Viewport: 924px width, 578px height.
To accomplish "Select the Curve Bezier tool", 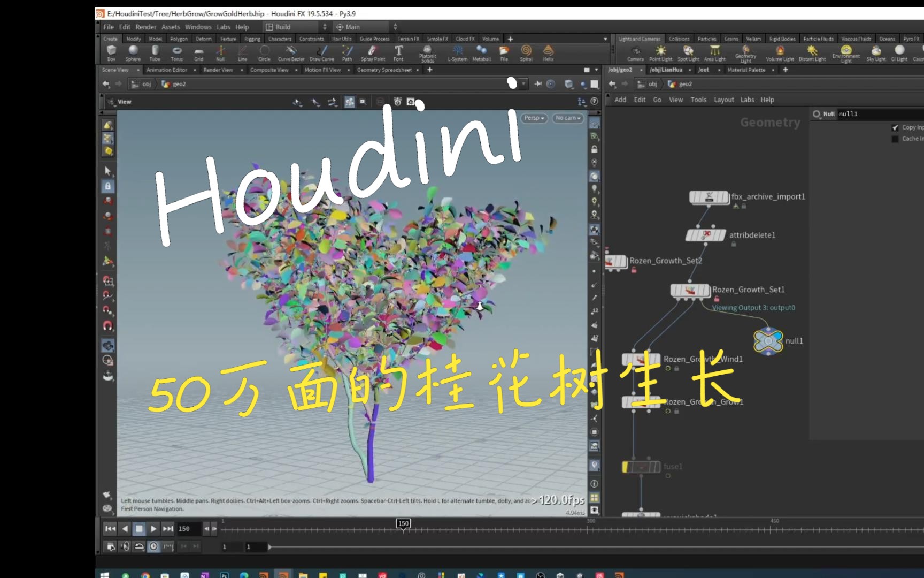I will [x=291, y=52].
